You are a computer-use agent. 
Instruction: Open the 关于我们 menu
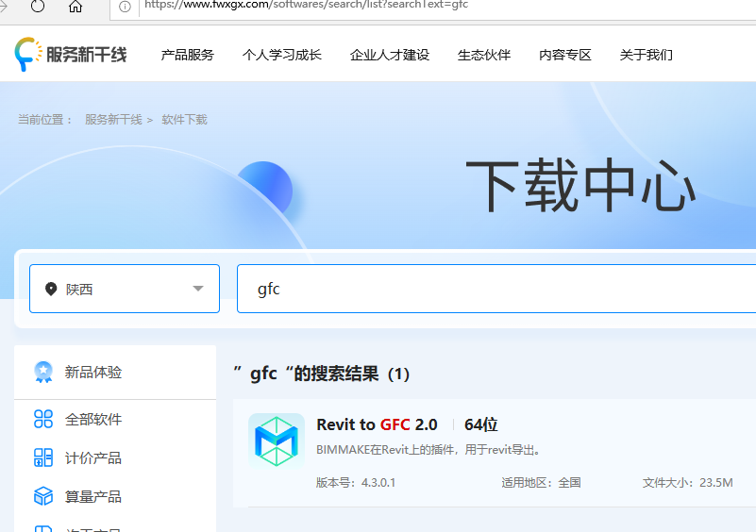click(x=647, y=55)
